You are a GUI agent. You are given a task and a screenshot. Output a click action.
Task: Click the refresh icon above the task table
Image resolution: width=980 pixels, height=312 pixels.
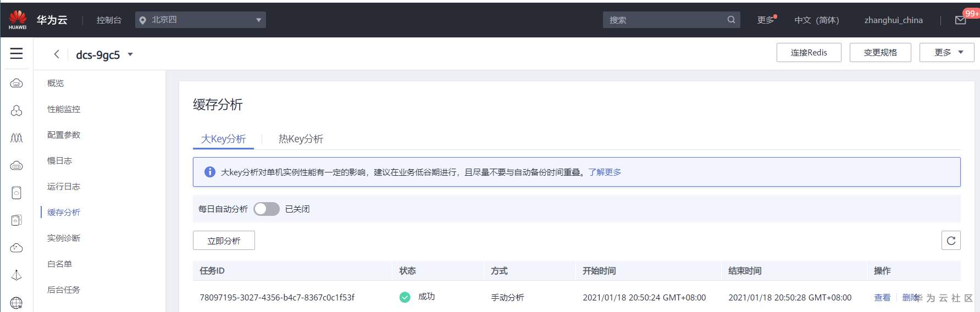(x=951, y=241)
